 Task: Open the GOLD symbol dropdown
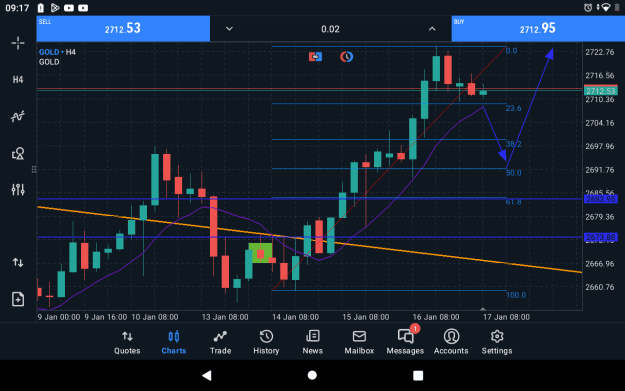[x=51, y=52]
